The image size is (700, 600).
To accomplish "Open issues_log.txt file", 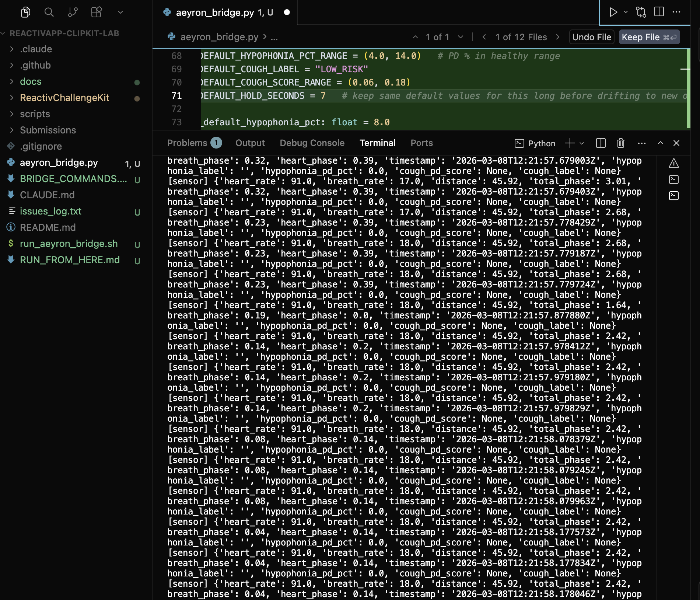I will 76,211.
